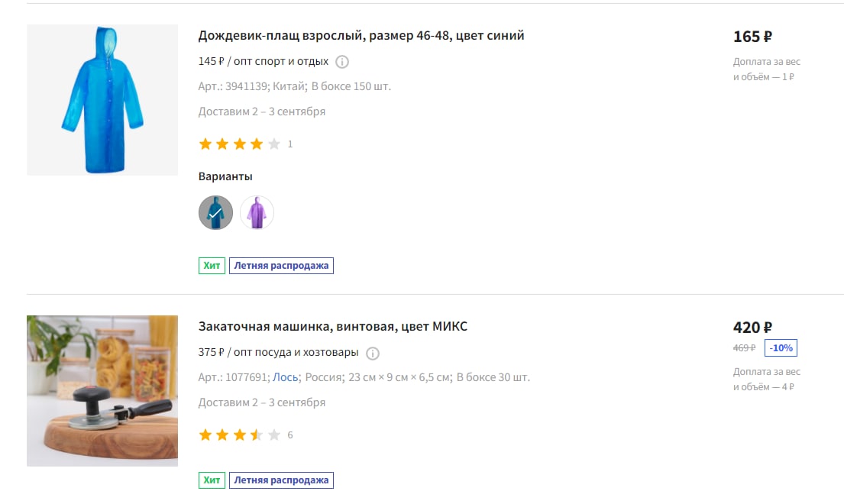Click the Хит badge on can seamer
This screenshot has width=844, height=504.
tap(212, 480)
